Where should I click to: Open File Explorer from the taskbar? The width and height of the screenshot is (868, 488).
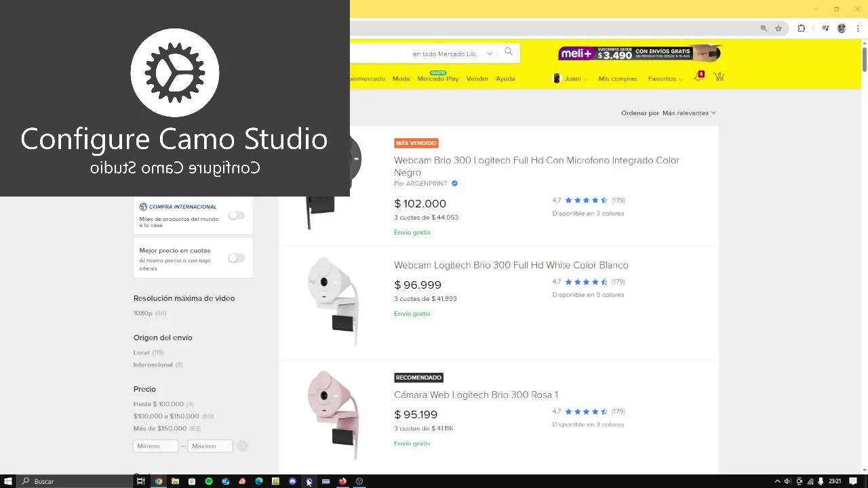coord(175,481)
